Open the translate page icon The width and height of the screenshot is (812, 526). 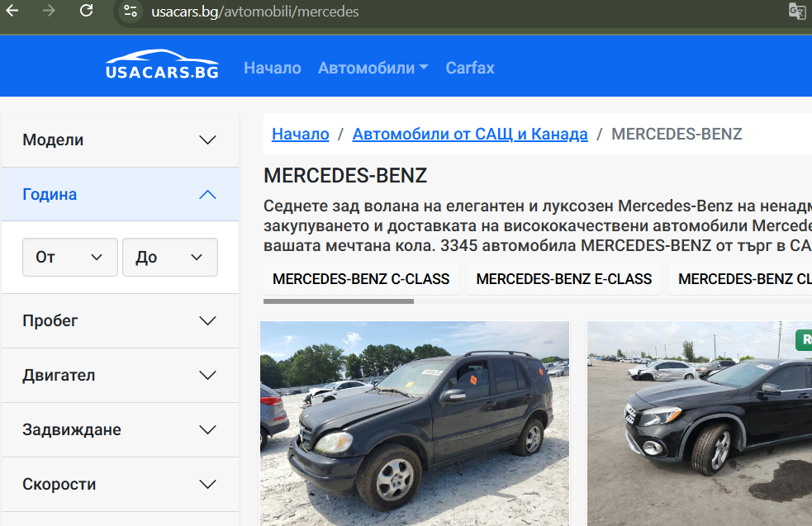(796, 11)
